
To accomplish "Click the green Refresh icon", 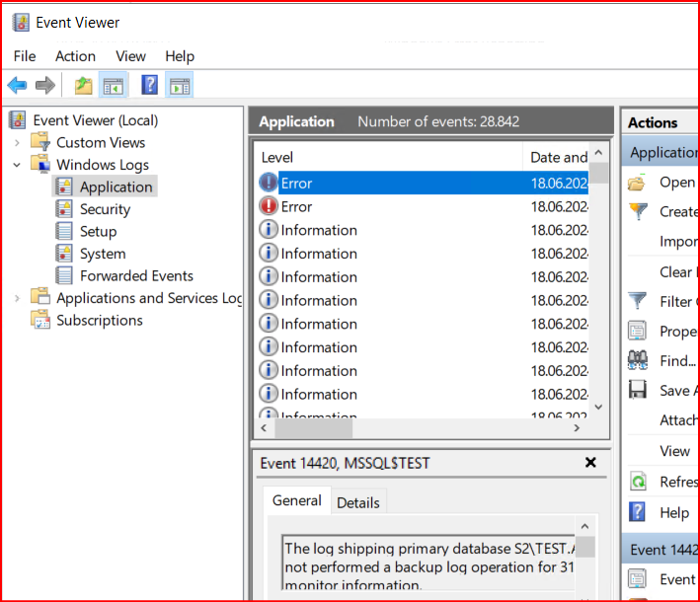I will [639, 482].
